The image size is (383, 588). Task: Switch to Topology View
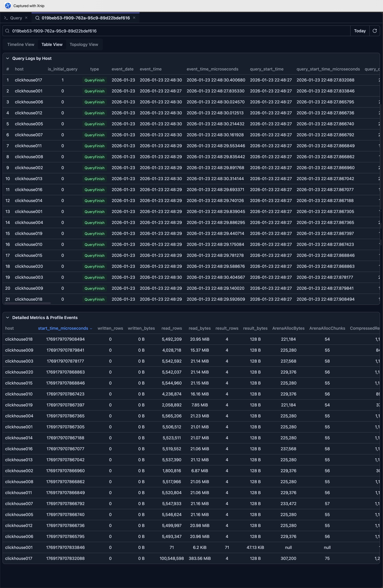84,44
